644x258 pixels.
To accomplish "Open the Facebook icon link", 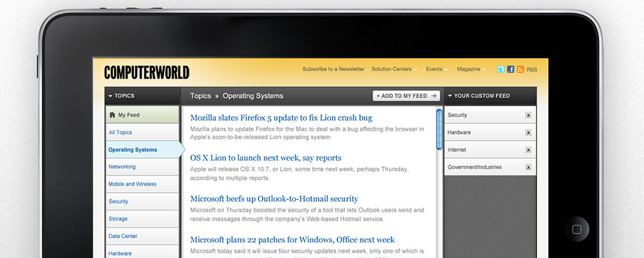I will pos(511,70).
